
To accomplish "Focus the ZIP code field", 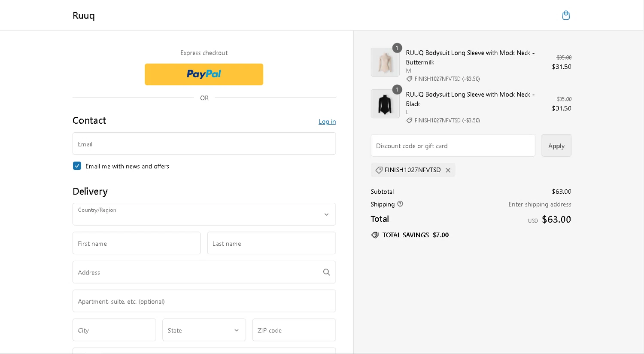I will (x=294, y=330).
